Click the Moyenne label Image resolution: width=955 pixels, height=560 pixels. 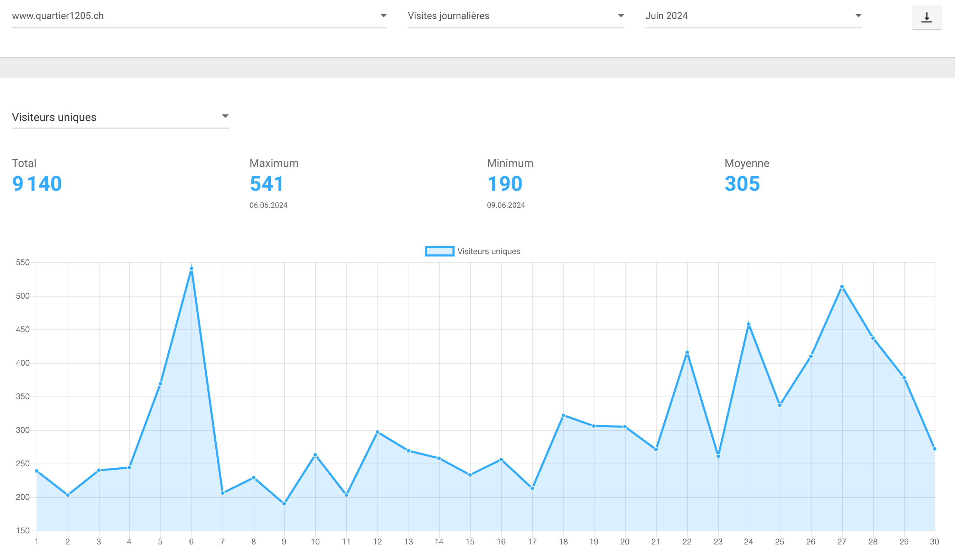[x=747, y=163]
